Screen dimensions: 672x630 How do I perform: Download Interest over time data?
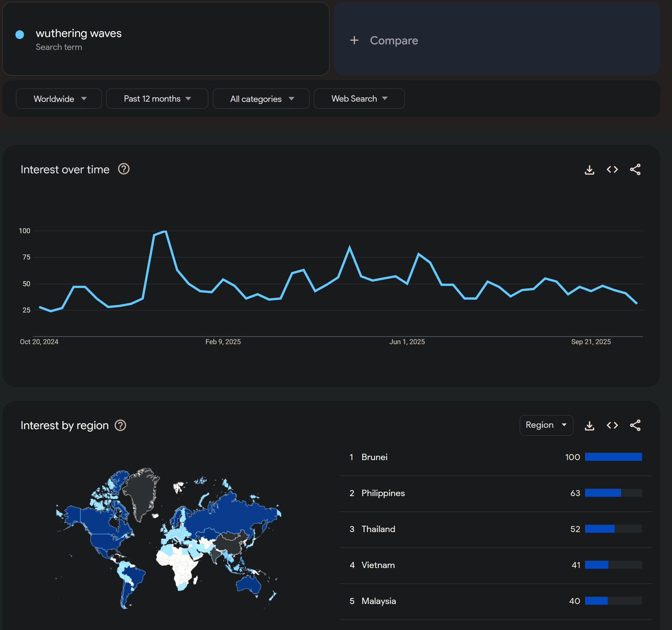point(589,170)
